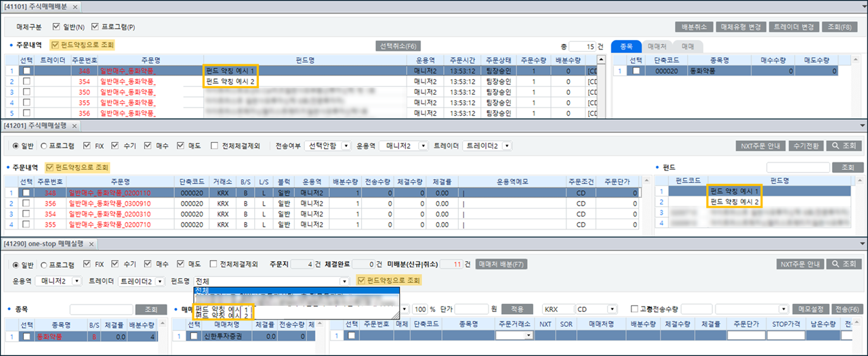The image size is (868, 356).
Task: Tick the select box for order 354 in 41101
Action: (26, 81)
